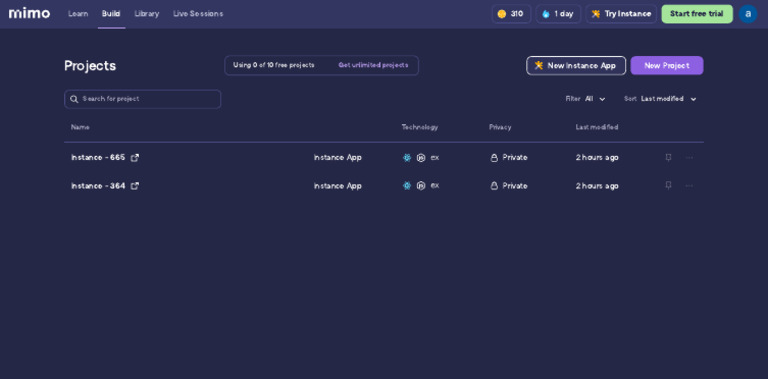Image resolution: width=768 pixels, height=379 pixels.
Task: Click New Instance App button
Action: click(576, 66)
